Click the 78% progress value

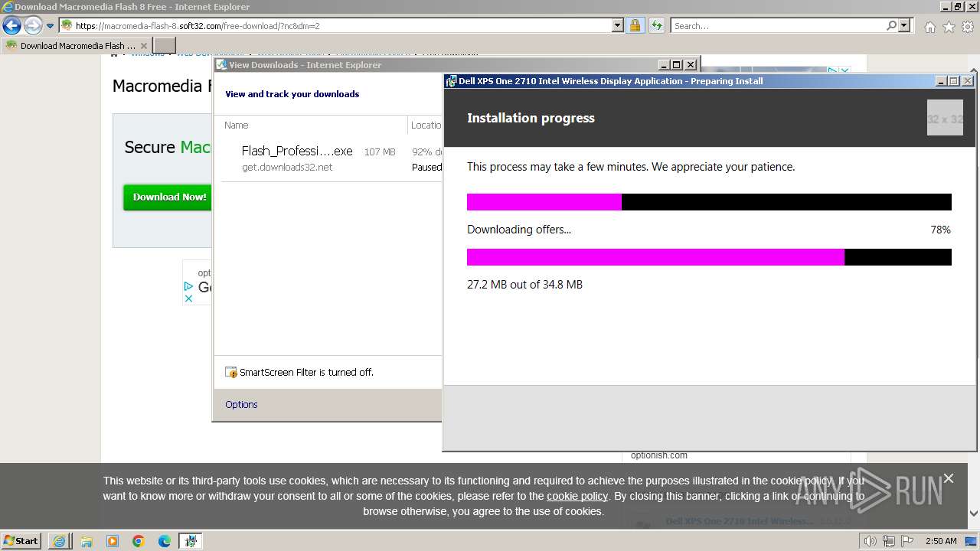[940, 230]
